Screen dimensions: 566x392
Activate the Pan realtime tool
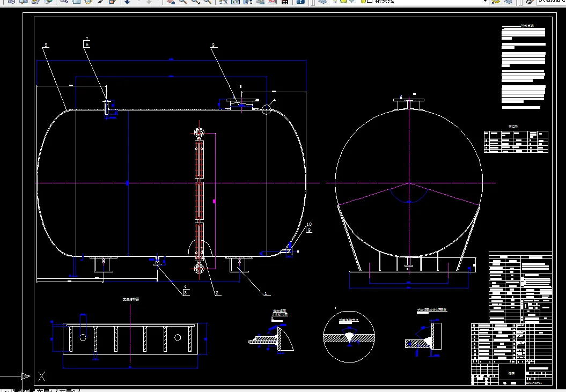click(x=171, y=2)
